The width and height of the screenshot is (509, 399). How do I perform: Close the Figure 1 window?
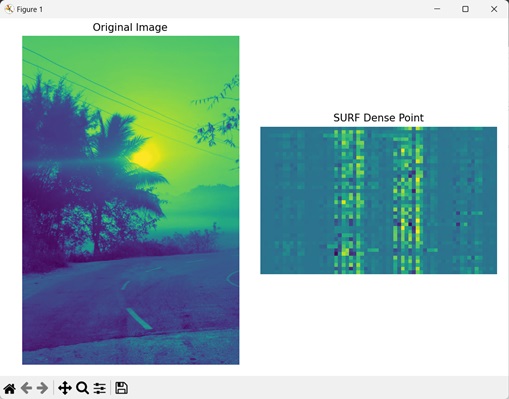(x=494, y=9)
